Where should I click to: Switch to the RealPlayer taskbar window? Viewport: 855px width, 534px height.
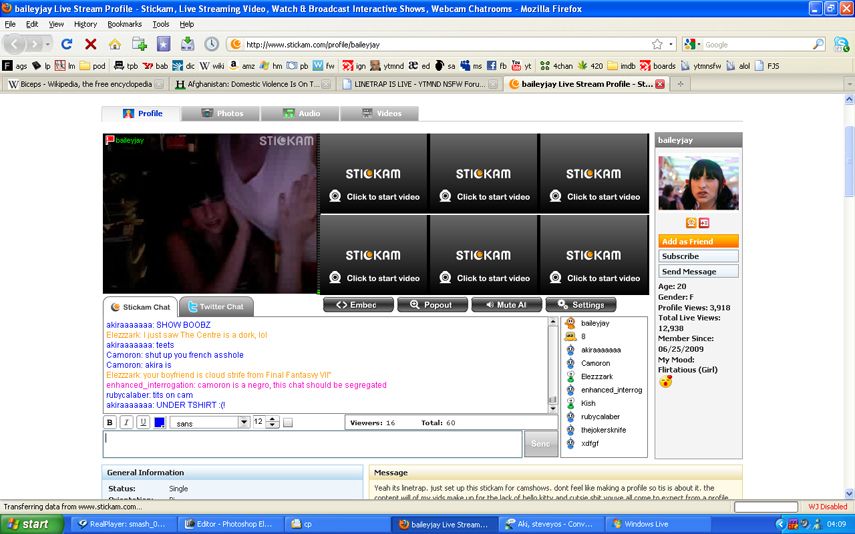click(124, 524)
